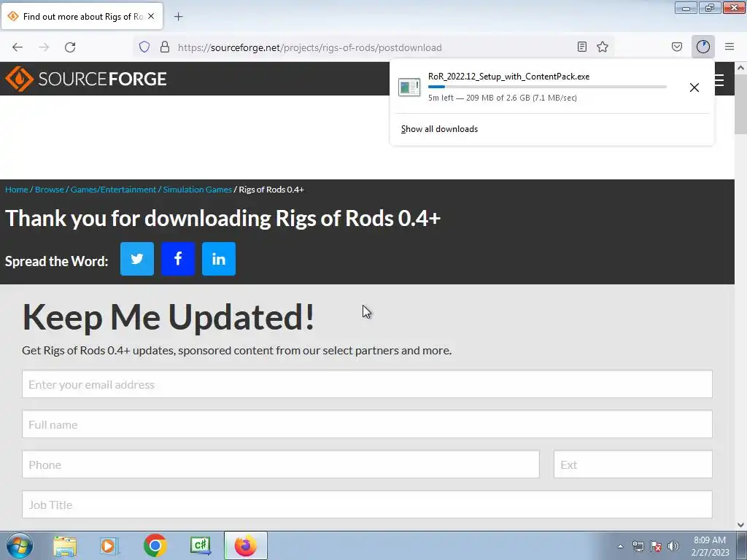The image size is (747, 560).
Task: Go back with the browser back arrow
Action: [x=18, y=47]
